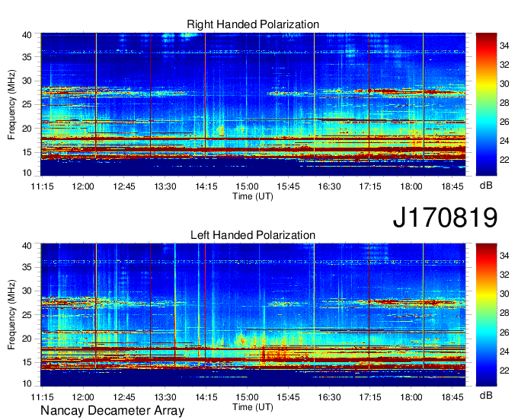The image size is (518, 420).
Task: Click the 35 MHz tick on left-handed plot
Action: click(27, 267)
